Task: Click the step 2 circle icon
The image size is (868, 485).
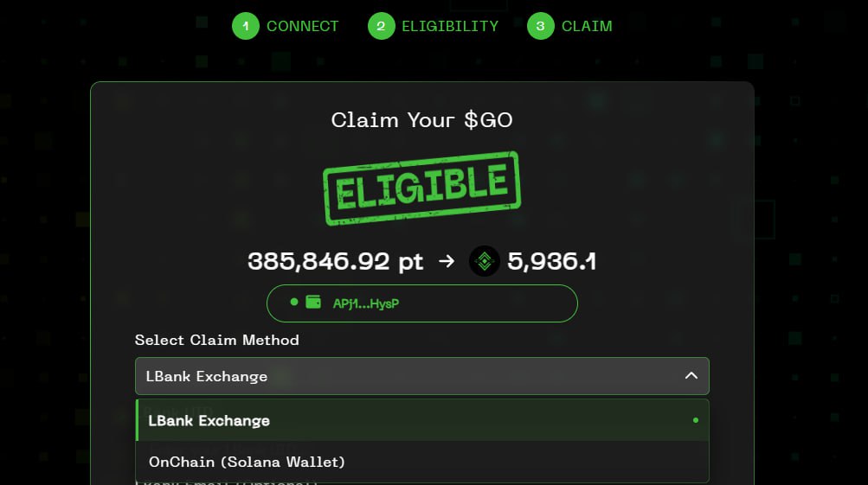Action: (381, 26)
